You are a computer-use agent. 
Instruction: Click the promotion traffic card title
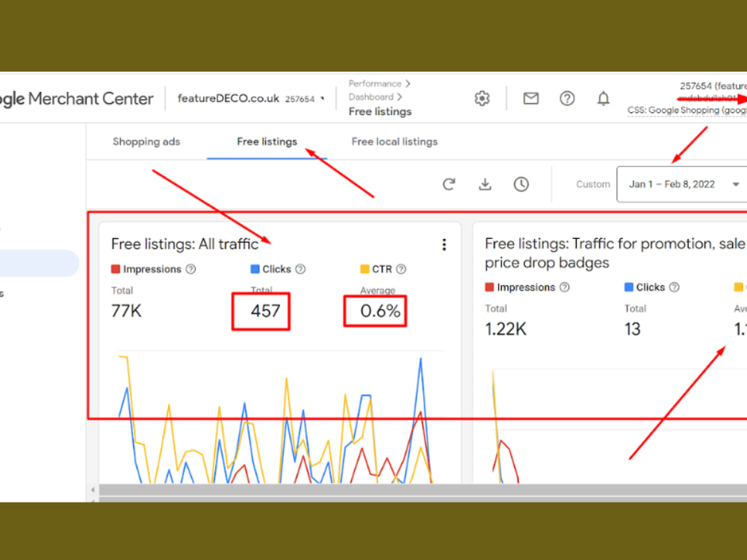(x=615, y=253)
